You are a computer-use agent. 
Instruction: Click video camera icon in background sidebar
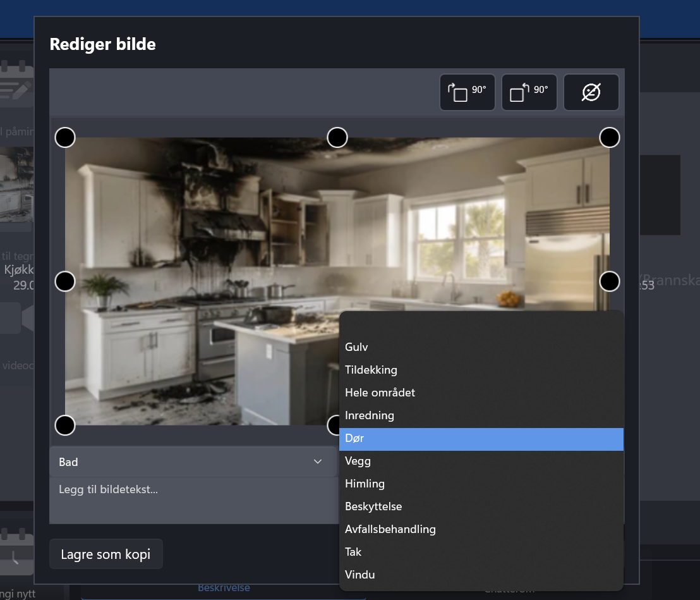pos(16,317)
